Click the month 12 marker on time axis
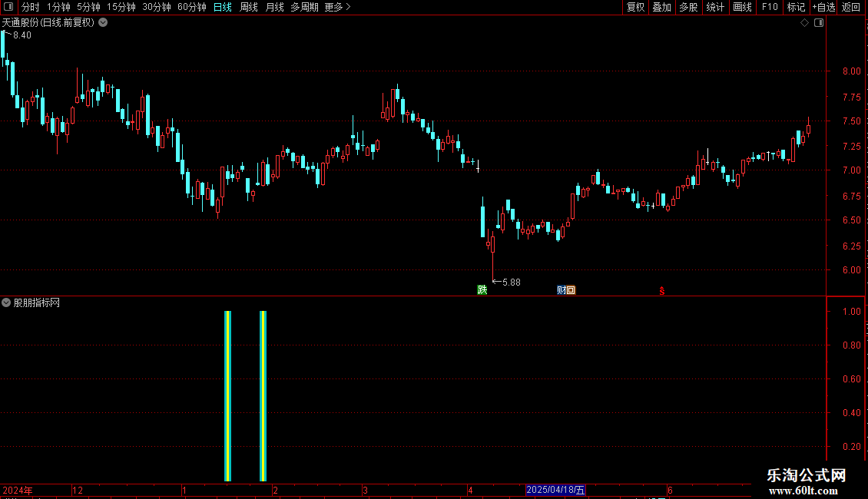 pos(78,490)
